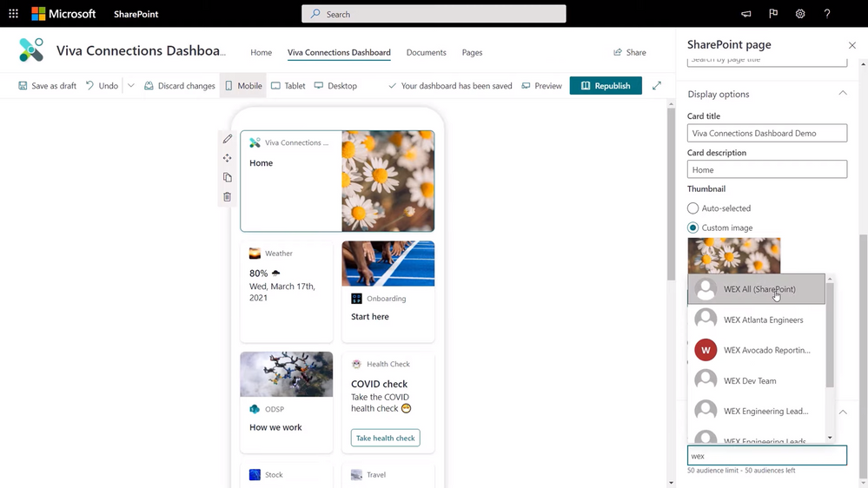This screenshot has width=868, height=488.
Task: Open the Undo dropdown arrow
Action: click(131, 86)
